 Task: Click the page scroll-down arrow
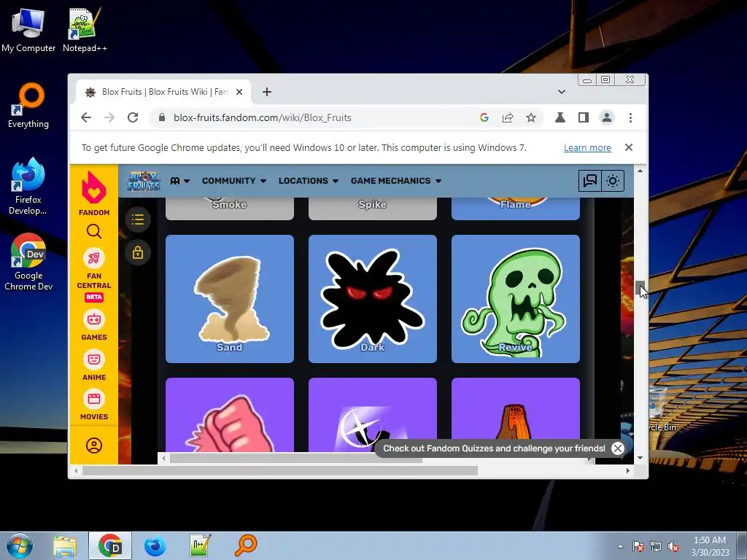pyautogui.click(x=640, y=458)
